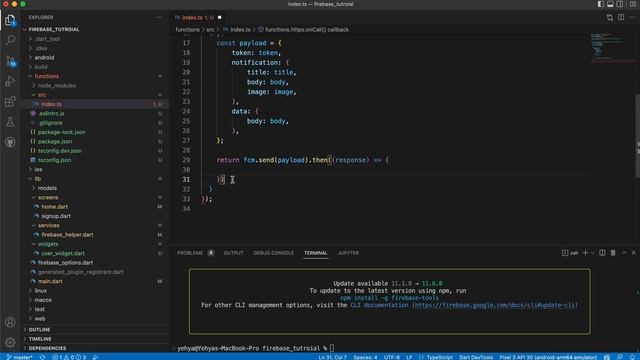The height and width of the screenshot is (360, 640).
Task: Collapse the FIREBASE_TUTROIAL root folder
Action: click(x=54, y=29)
